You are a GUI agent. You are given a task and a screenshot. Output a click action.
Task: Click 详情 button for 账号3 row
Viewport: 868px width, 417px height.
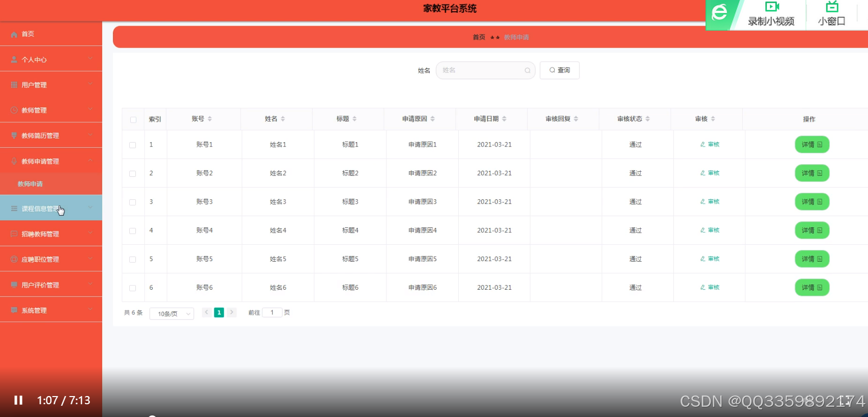click(812, 202)
